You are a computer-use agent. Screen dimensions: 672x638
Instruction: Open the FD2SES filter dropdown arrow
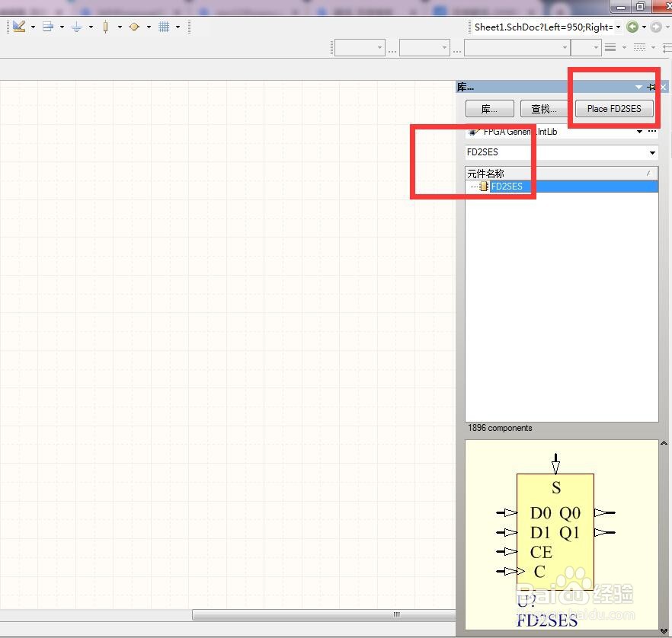coord(652,152)
